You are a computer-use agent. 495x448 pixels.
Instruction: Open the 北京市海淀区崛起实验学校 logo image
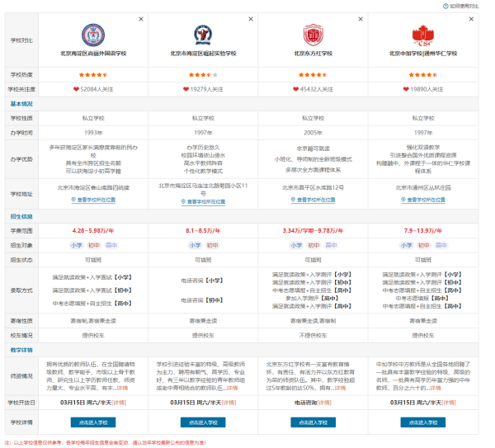[203, 34]
